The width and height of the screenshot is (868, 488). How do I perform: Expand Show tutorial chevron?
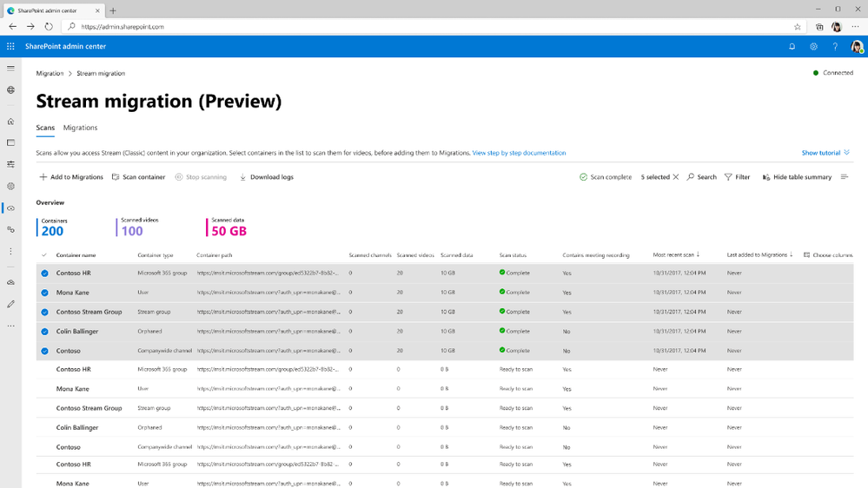846,153
